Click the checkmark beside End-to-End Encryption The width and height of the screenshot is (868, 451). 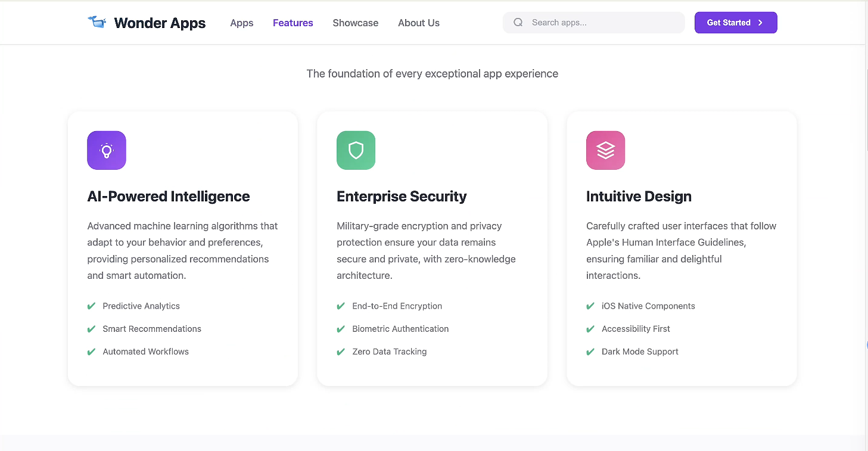click(341, 306)
